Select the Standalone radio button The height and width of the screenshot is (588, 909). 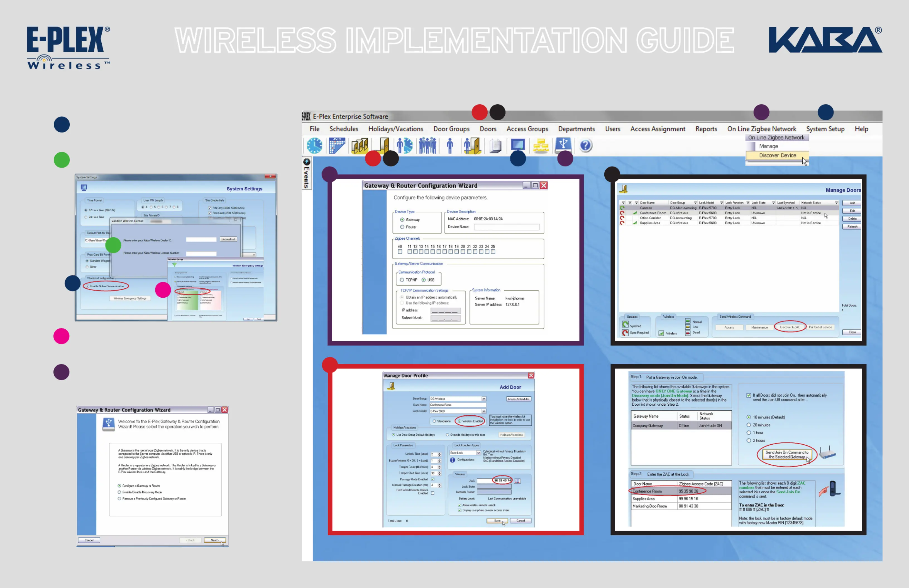point(434,421)
